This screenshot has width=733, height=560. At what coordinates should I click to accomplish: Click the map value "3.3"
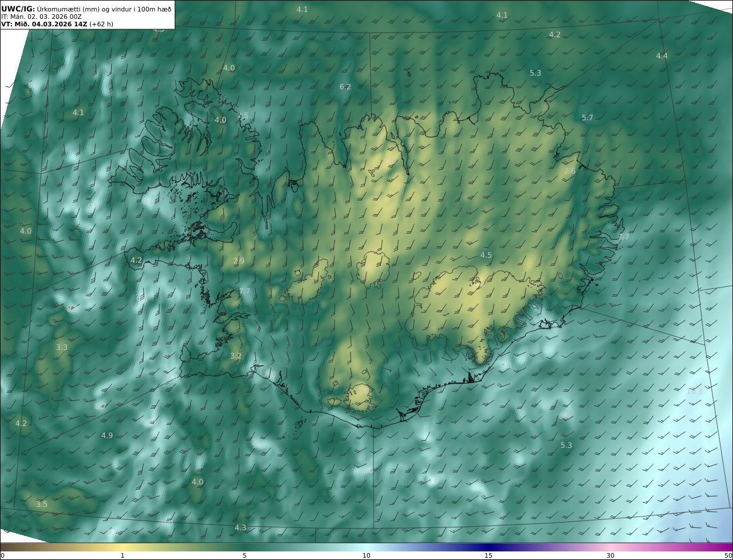click(61, 347)
